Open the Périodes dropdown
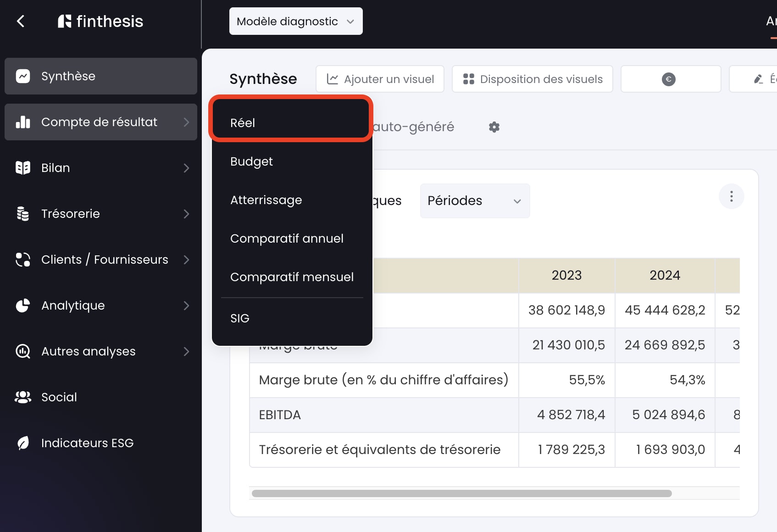This screenshot has height=532, width=777. click(x=475, y=201)
